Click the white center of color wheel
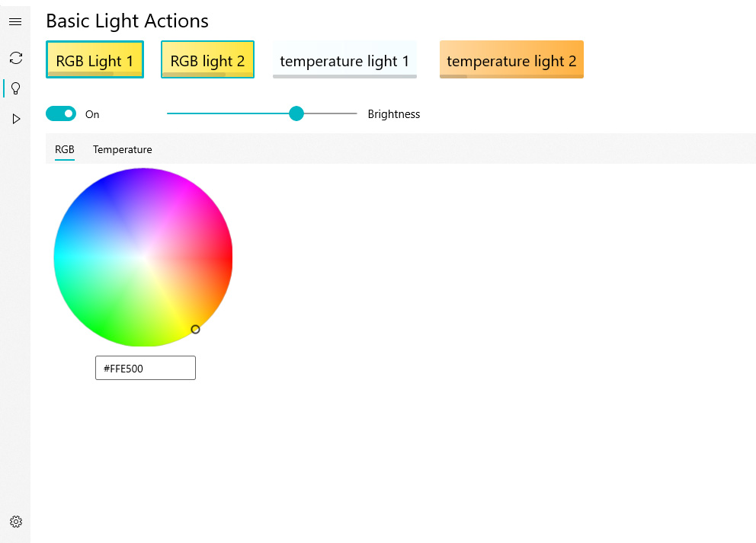The height and width of the screenshot is (543, 756). click(143, 258)
